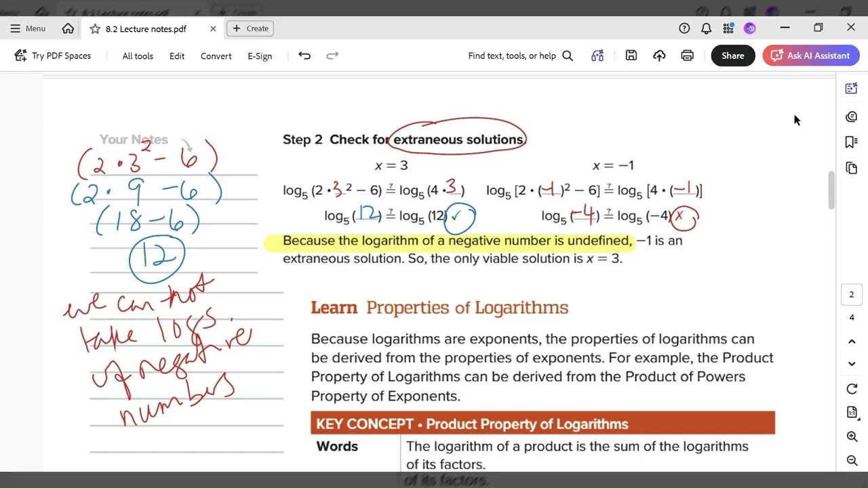Image resolution: width=868 pixels, height=488 pixels.
Task: Click the Share button
Action: click(733, 56)
